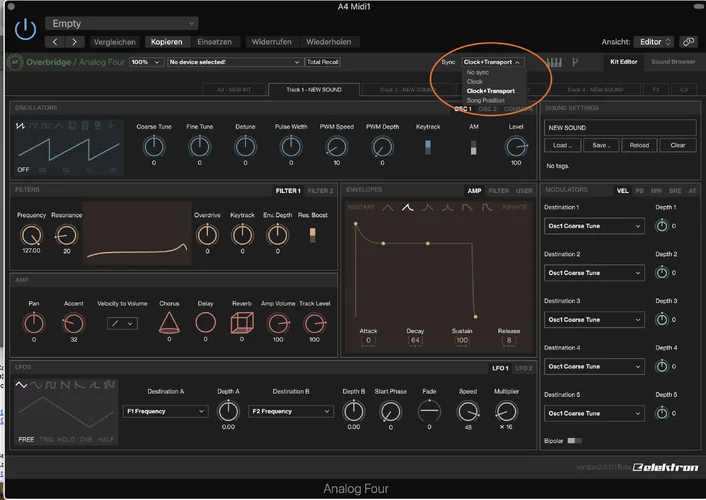Click the NEW SOUND name field
The image size is (706, 500).
point(619,128)
